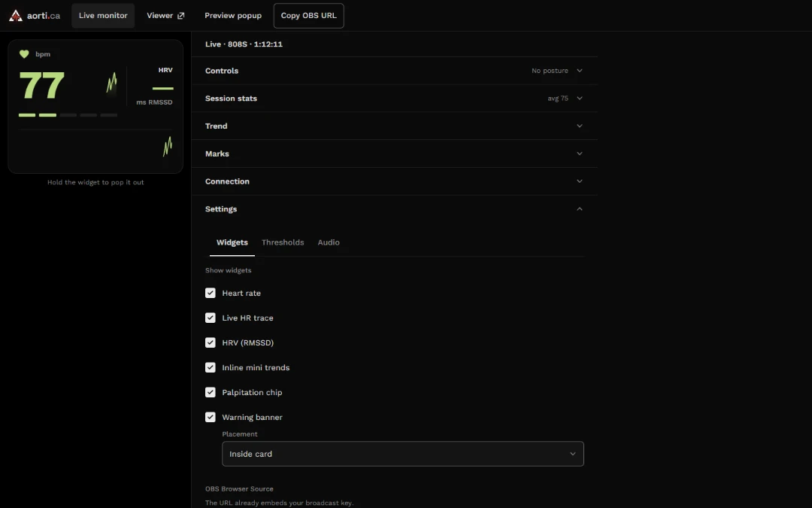This screenshot has width=812, height=508.
Task: Switch to the Widgets tab
Action: point(232,242)
